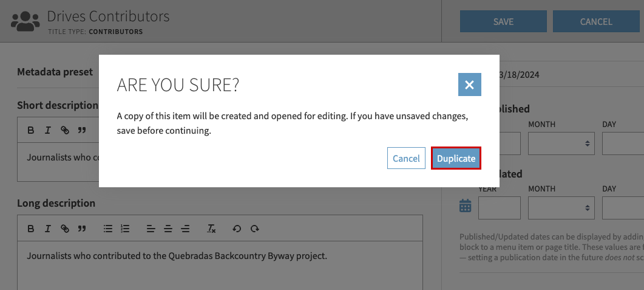Open the Published MONTH dropdown
Screen dimensions: 644x290
point(561,143)
